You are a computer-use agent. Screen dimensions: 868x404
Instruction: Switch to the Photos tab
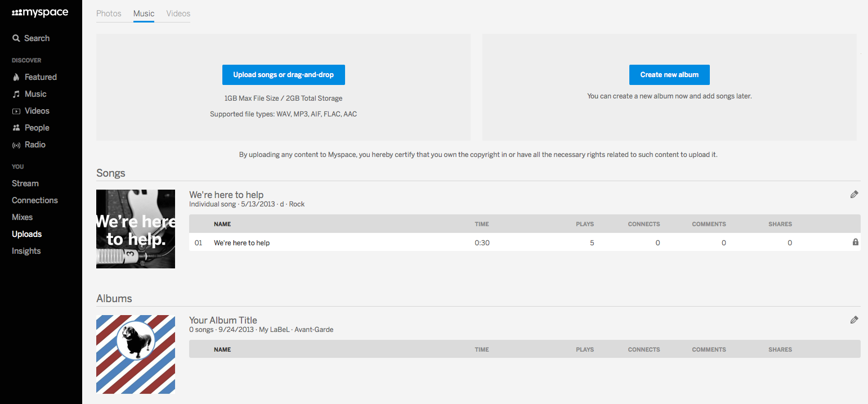click(109, 14)
